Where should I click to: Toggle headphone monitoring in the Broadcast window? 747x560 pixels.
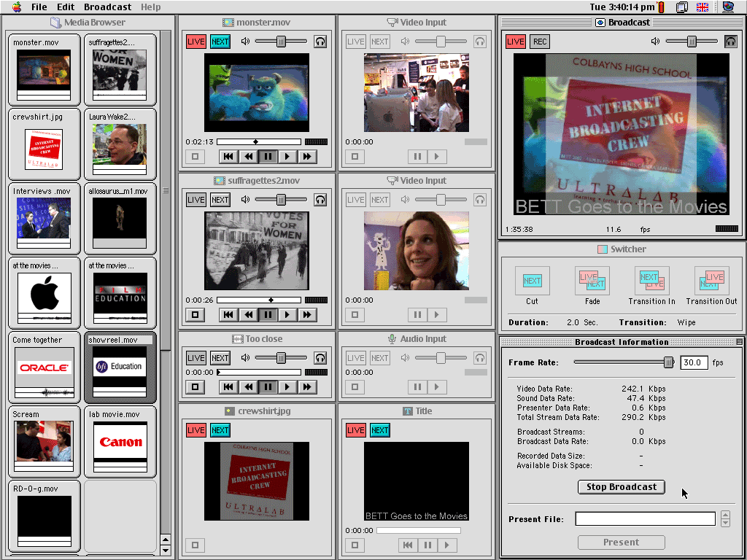point(730,42)
